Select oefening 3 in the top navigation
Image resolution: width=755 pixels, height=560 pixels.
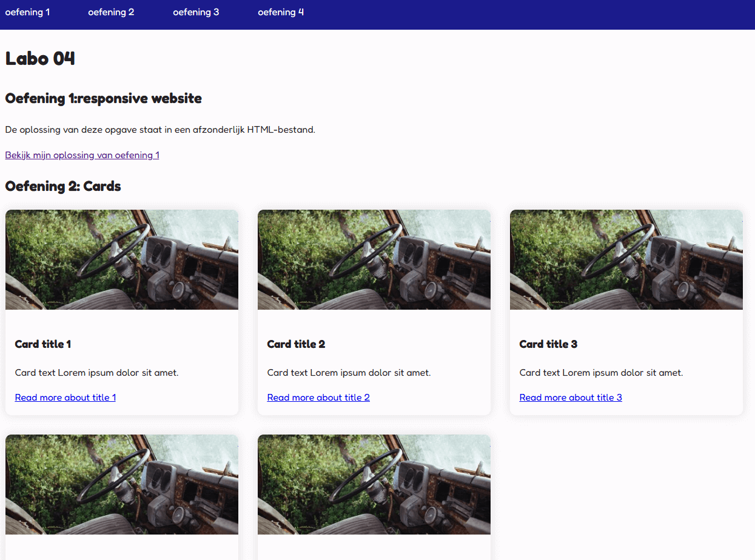click(x=196, y=12)
